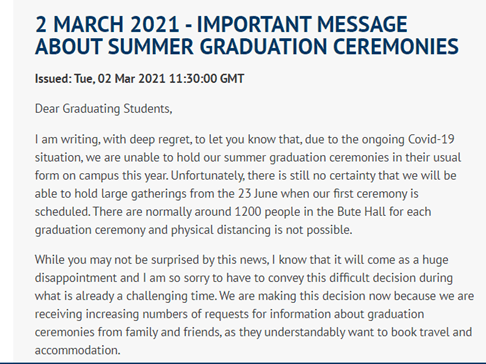The height and width of the screenshot is (364, 486).
Task: Click the phrase 'book travel and' near the end
Action: point(431,332)
